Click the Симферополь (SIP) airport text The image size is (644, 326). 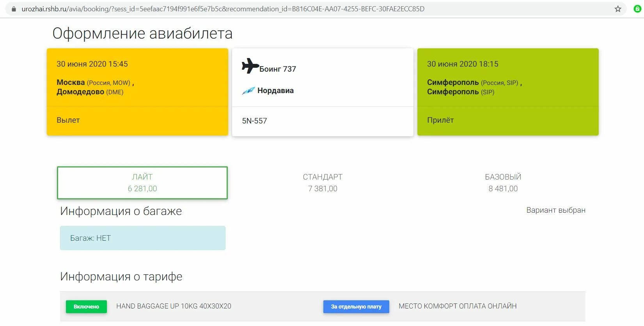point(461,92)
